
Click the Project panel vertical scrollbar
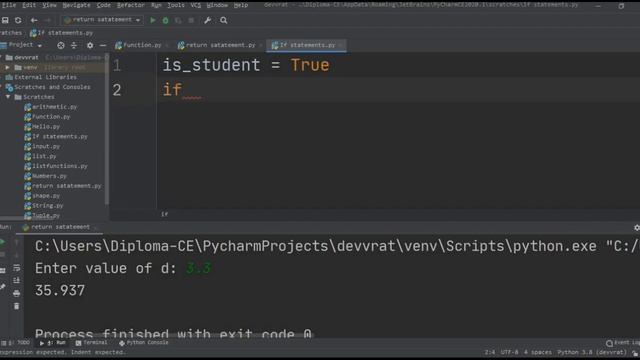(x=107, y=129)
